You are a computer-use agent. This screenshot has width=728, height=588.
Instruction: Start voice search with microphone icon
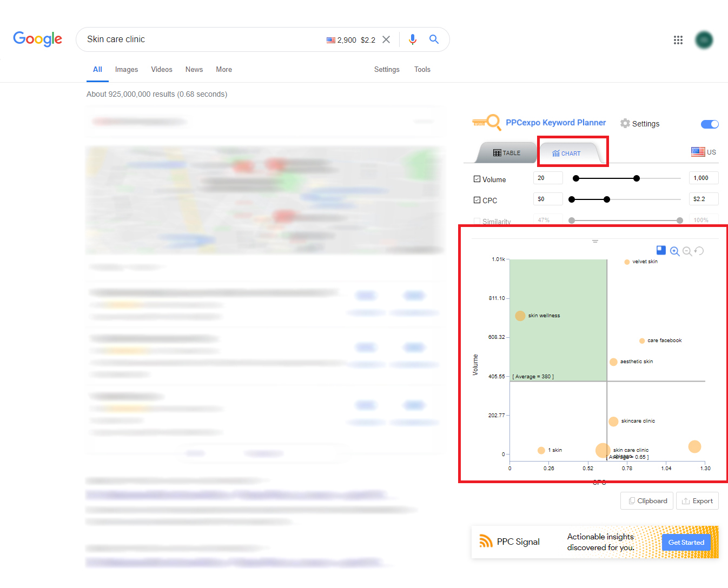click(413, 39)
